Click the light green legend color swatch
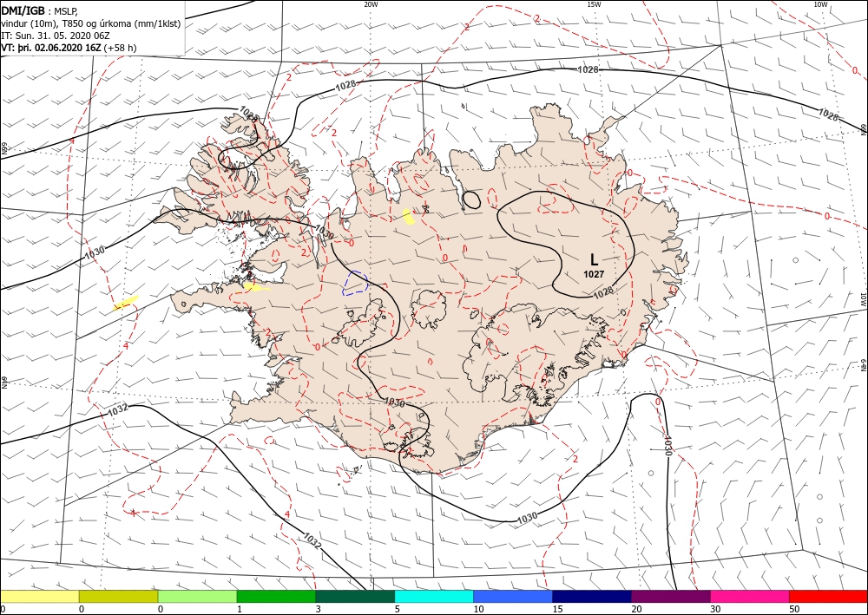 pyautogui.click(x=197, y=596)
